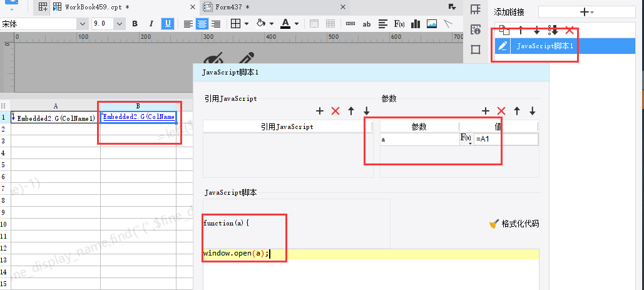Screen dimensions: 644x290
Task: Toggle center alignment button
Action: pos(202,24)
